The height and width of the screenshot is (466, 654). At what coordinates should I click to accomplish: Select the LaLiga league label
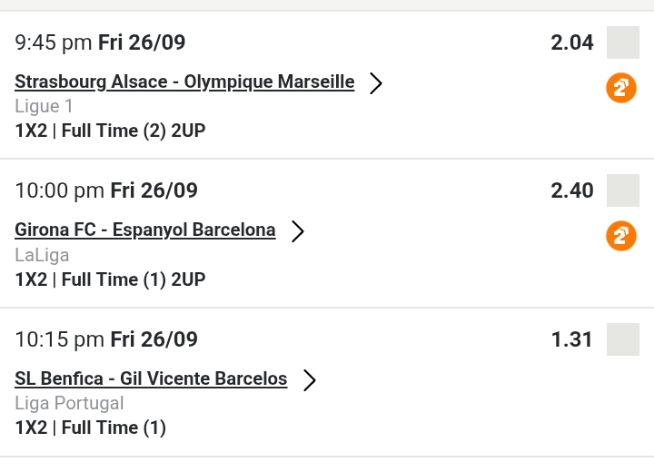coord(42,255)
